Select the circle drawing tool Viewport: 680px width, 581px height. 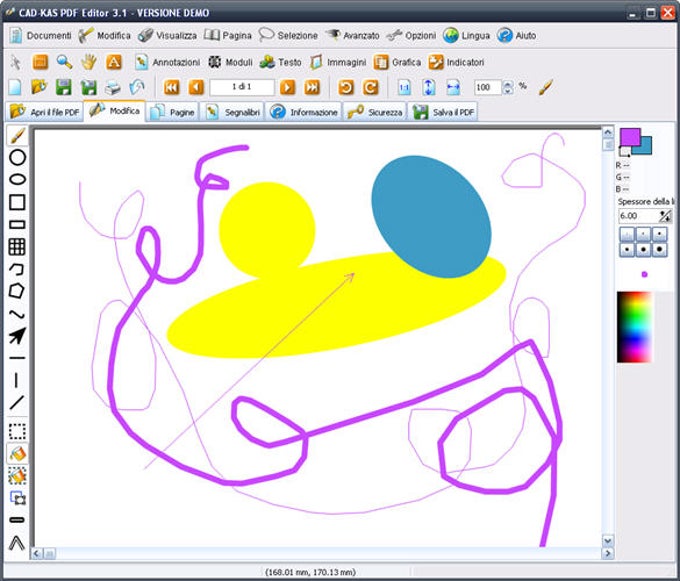click(x=17, y=157)
